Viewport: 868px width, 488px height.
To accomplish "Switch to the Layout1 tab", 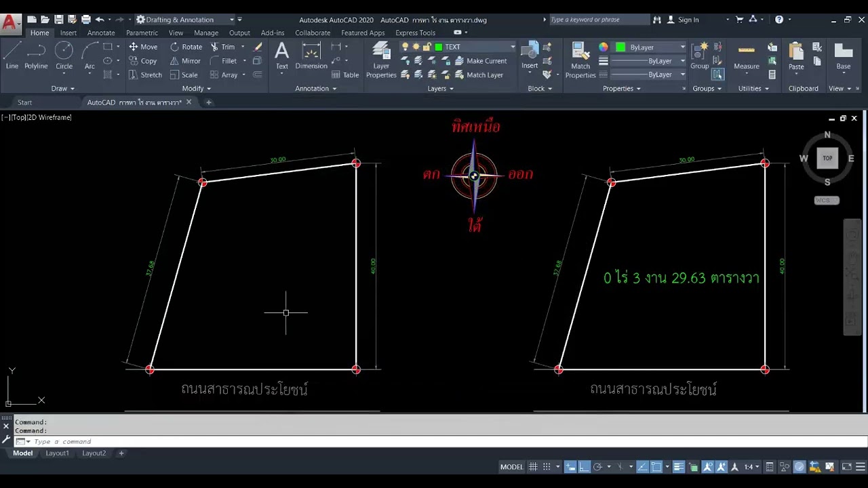I will tap(57, 453).
